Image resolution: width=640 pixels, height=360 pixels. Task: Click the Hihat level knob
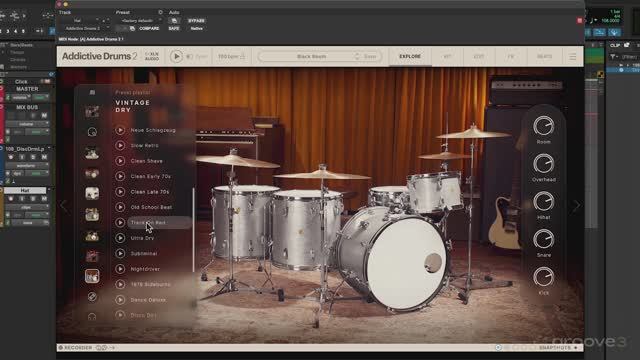[x=544, y=202]
